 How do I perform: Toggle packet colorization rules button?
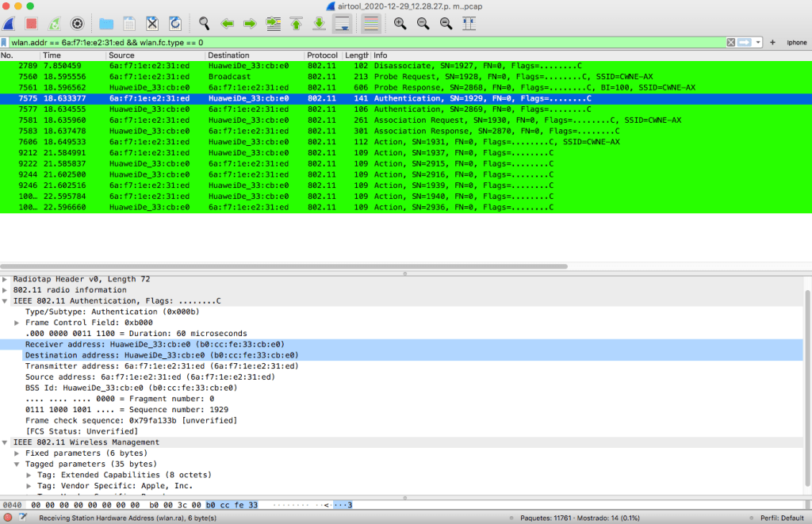370,24
